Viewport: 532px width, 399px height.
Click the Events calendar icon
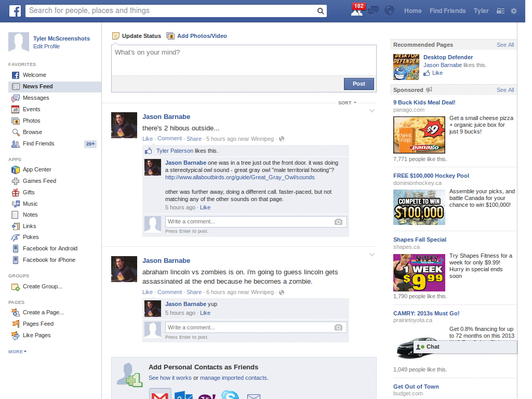[16, 109]
